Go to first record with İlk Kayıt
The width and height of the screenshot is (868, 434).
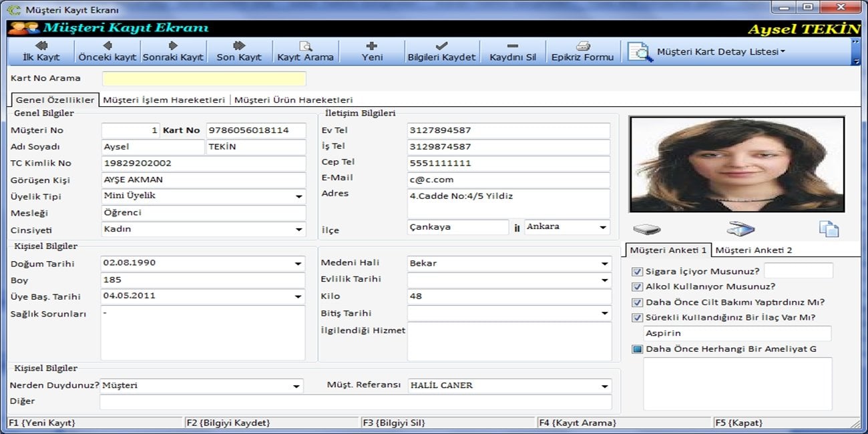coord(41,51)
